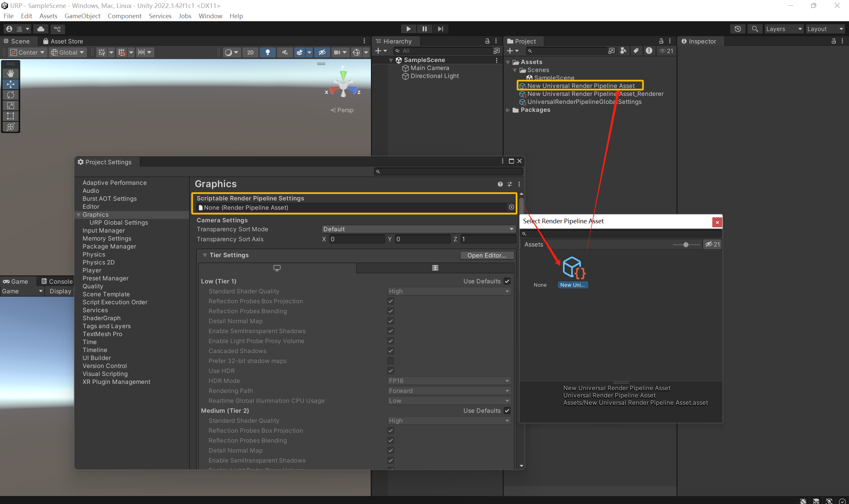849x504 pixels.
Task: Open the Undo History clock icon
Action: coord(738,29)
